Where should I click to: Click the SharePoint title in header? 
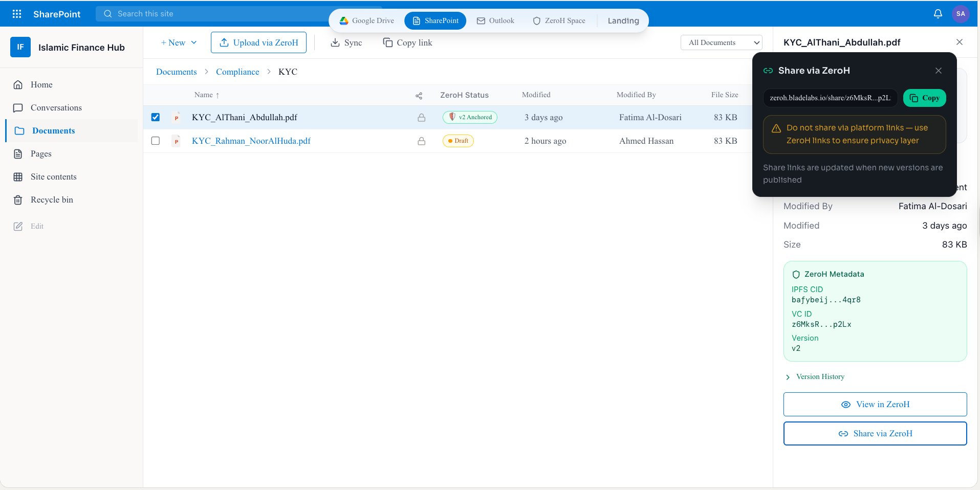57,14
